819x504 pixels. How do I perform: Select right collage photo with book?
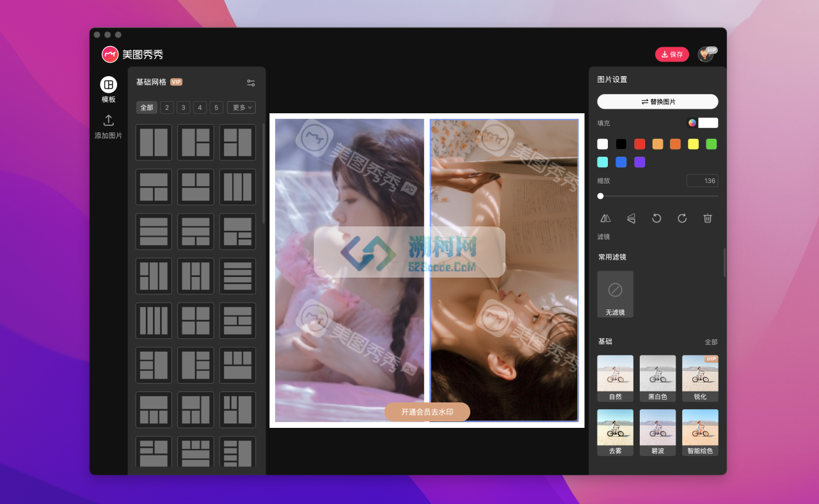[504, 271]
